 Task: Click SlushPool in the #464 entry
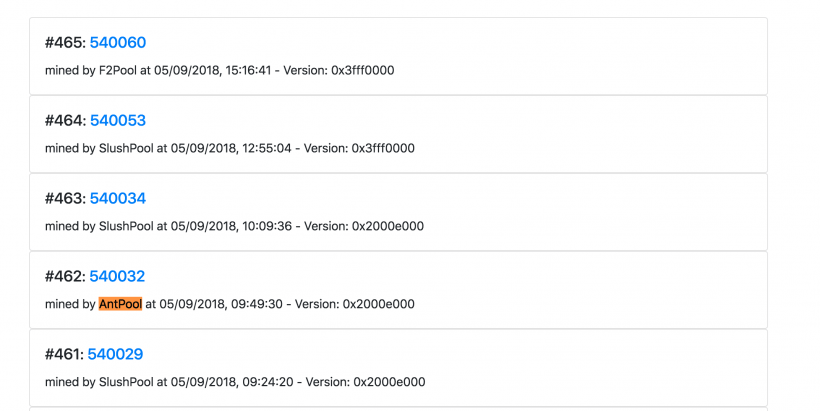pyautogui.click(x=125, y=148)
